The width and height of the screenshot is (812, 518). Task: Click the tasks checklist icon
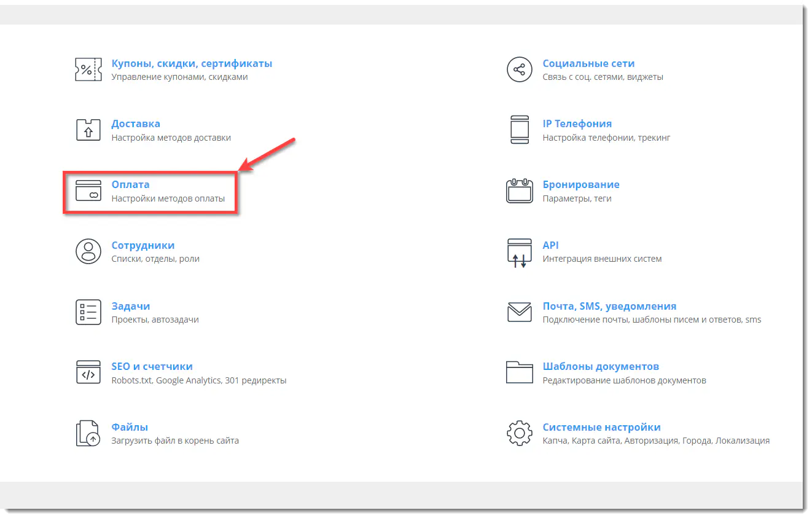coord(88,312)
